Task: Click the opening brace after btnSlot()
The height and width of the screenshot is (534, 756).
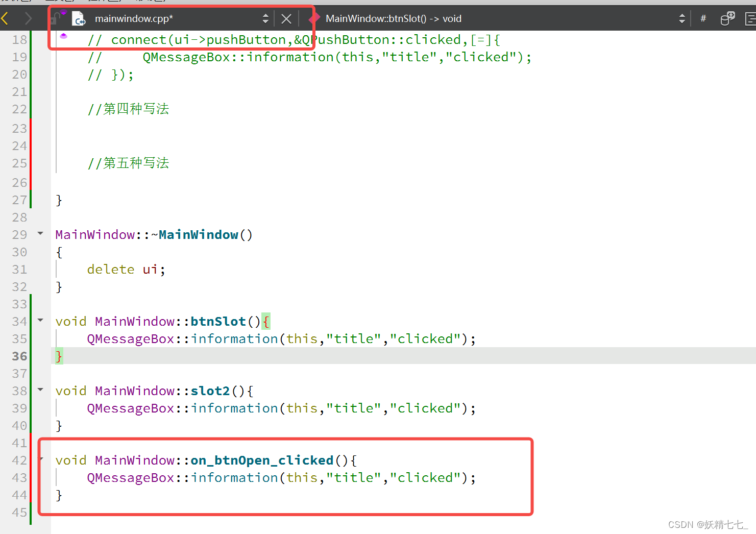Action: [x=265, y=321]
